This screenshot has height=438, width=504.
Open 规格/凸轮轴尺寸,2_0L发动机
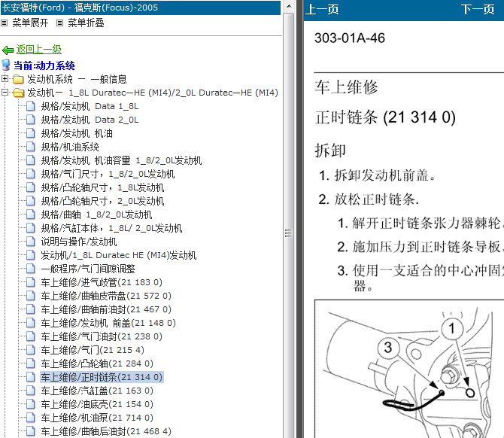(x=102, y=201)
